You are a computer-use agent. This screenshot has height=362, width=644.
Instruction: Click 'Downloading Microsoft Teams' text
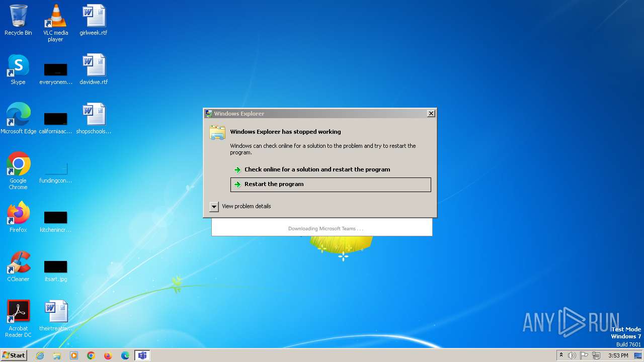tap(326, 229)
